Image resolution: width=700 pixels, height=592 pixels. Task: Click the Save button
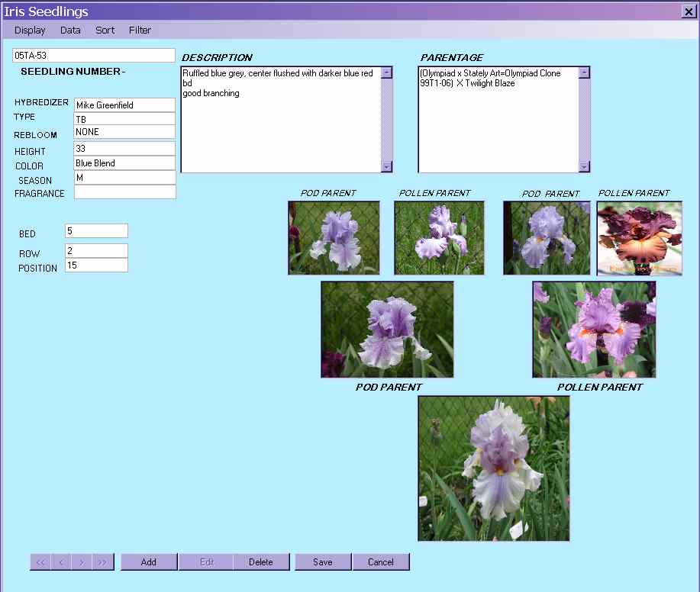coord(323,562)
